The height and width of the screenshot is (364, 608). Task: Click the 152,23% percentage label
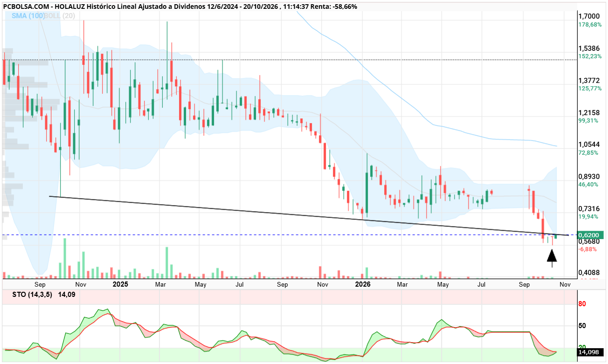pyautogui.click(x=590, y=56)
